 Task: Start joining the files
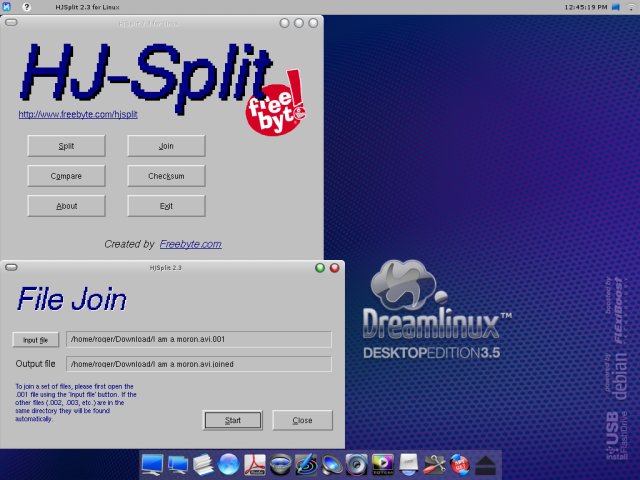coord(233,420)
